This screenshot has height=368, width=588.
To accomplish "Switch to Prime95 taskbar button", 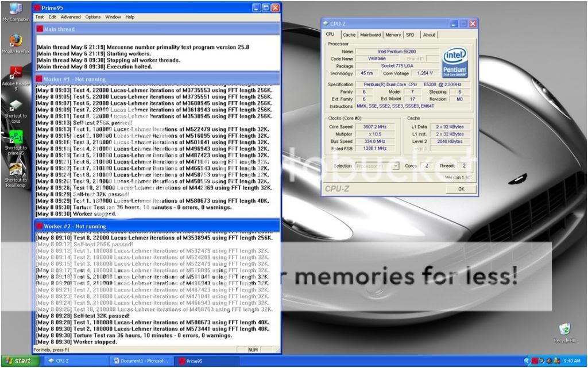I will pos(207,361).
